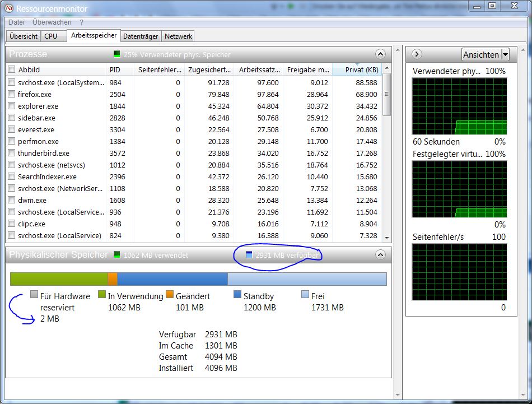Tick the explorer.exe checkbox

(12, 106)
